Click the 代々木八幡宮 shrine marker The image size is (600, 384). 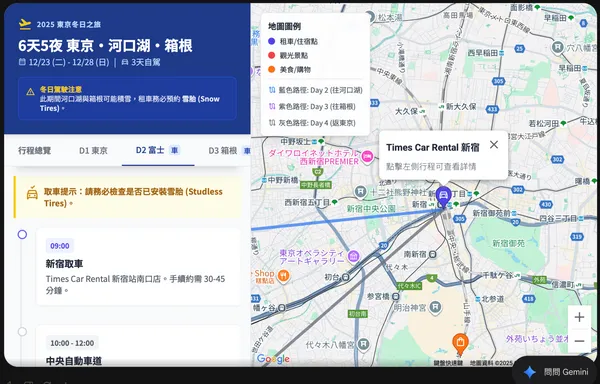click(x=364, y=344)
